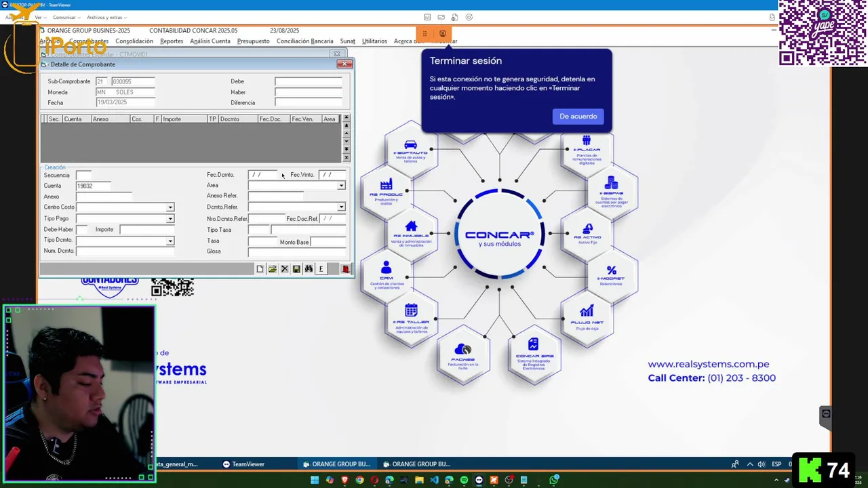Click the Debe-Haber input field
868x488 pixels.
81,229
